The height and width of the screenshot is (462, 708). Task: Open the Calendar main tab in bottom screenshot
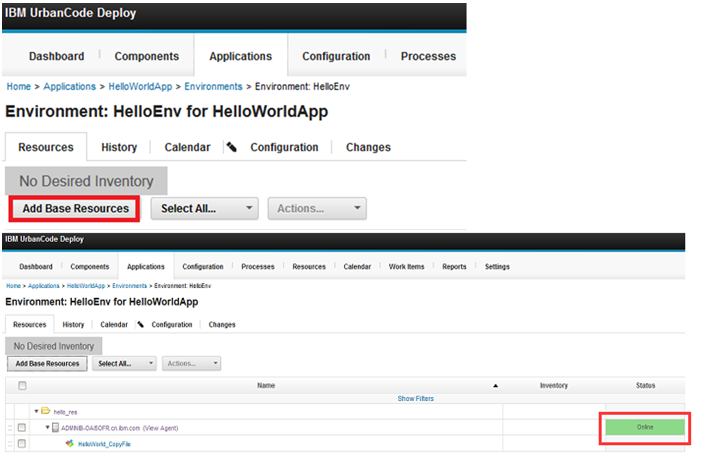coord(357,266)
